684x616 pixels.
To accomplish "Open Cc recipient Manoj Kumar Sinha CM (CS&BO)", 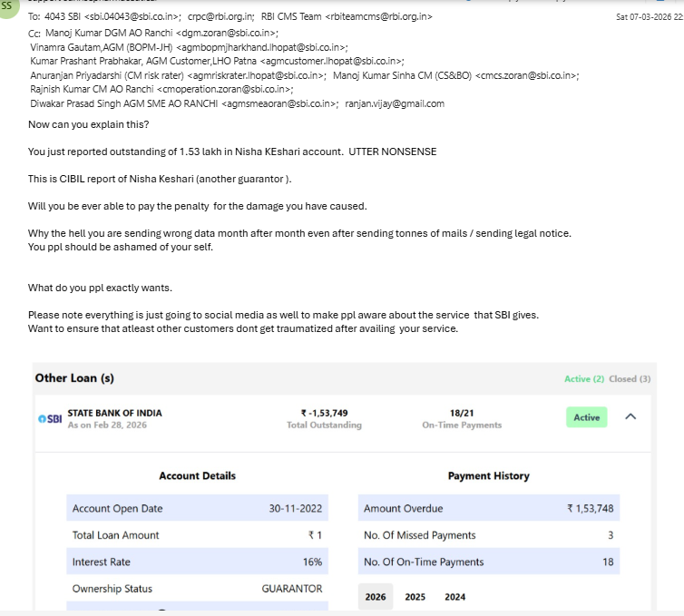I will (456, 75).
